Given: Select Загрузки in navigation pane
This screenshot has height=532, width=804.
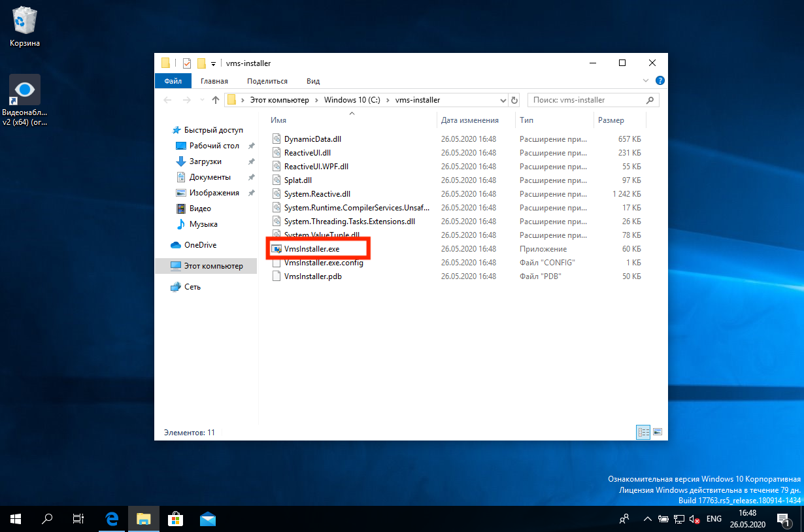Looking at the screenshot, I should pyautogui.click(x=205, y=161).
